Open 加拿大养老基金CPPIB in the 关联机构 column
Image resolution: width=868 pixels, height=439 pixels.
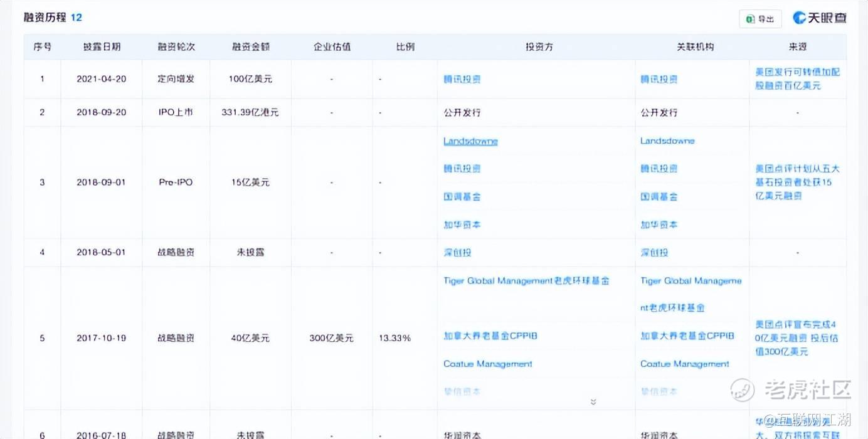(x=687, y=336)
